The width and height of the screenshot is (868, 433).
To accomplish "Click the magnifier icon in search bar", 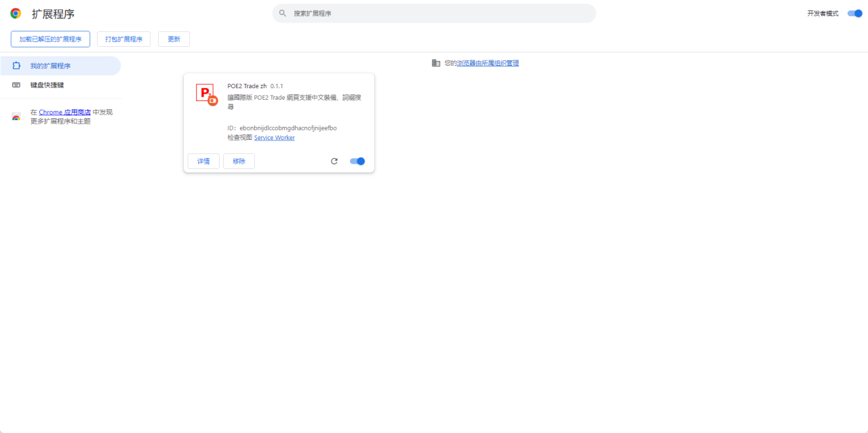I will pyautogui.click(x=283, y=14).
